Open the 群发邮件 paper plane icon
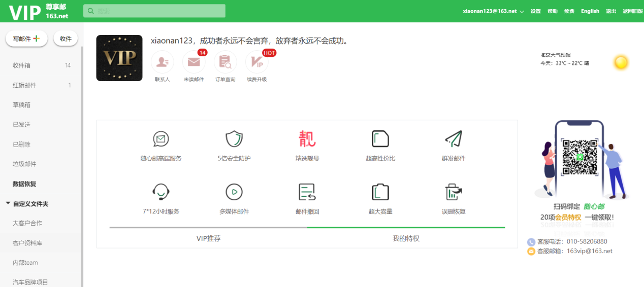 (454, 138)
